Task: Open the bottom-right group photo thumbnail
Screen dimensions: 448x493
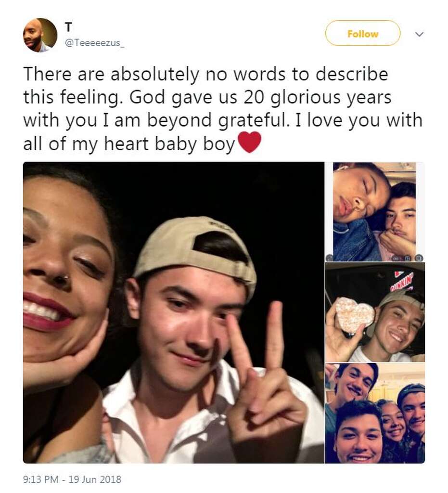Action: pyautogui.click(x=374, y=413)
